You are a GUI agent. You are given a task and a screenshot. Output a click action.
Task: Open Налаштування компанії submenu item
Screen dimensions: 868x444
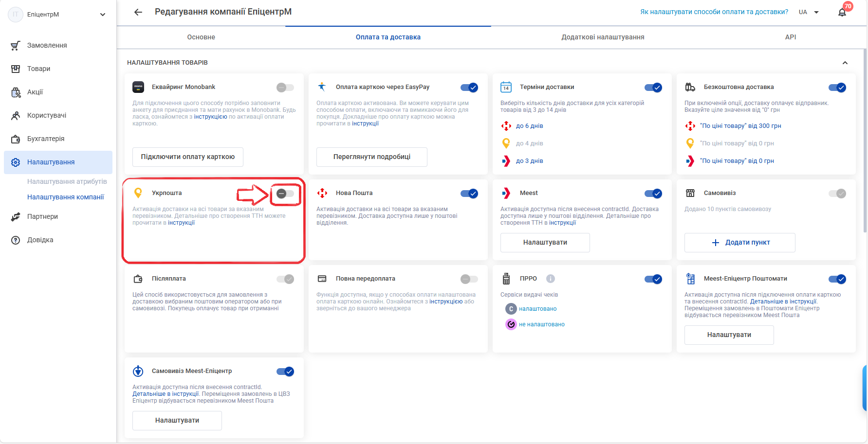[66, 197]
